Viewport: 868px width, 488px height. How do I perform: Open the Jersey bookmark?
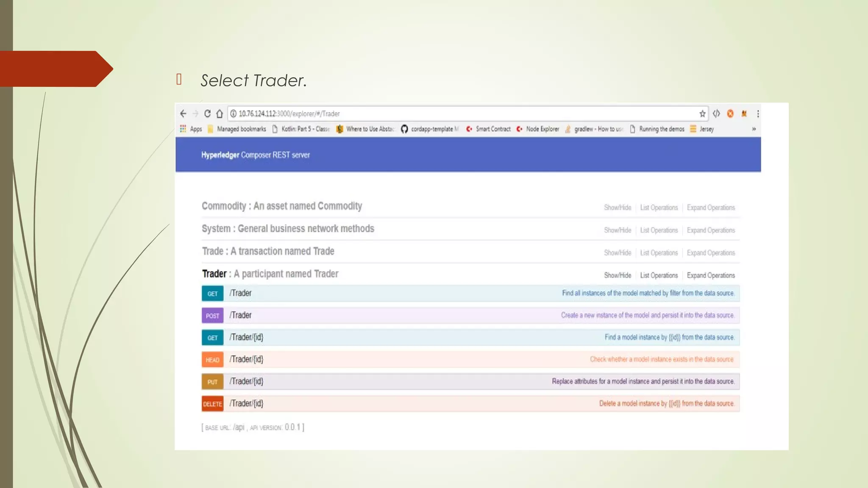pyautogui.click(x=702, y=129)
